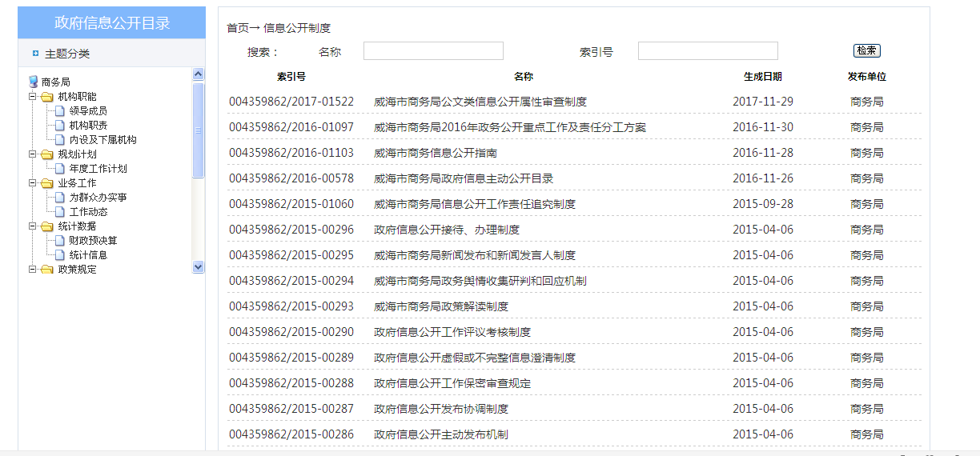The image size is (980, 456).
Task: Collapse the 机构职能 tree node
Action: (33, 97)
